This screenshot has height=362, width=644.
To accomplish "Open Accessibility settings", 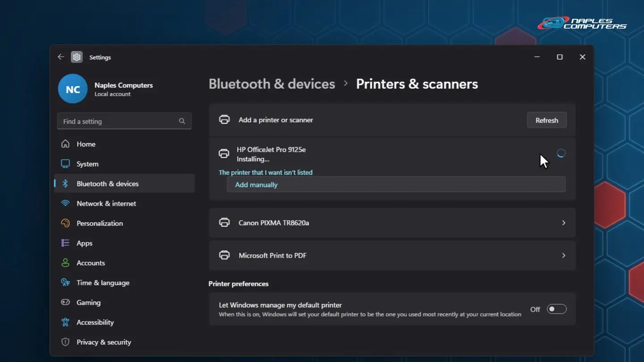I will point(124,322).
